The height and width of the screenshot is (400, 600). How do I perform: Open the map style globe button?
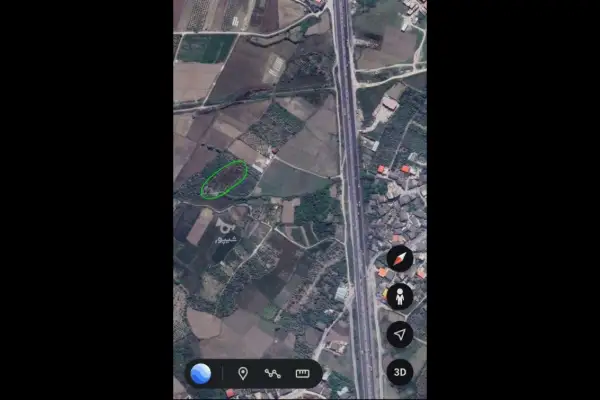pyautogui.click(x=201, y=373)
